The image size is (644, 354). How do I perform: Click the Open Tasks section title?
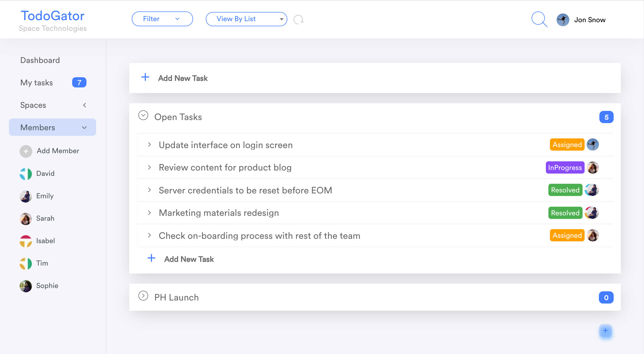178,117
